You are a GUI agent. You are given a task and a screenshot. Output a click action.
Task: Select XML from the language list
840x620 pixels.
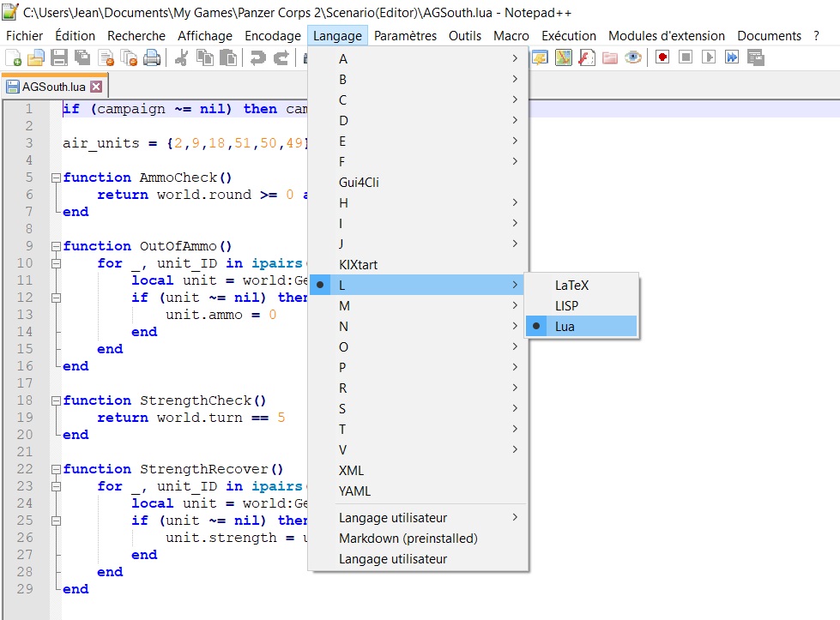click(x=352, y=471)
